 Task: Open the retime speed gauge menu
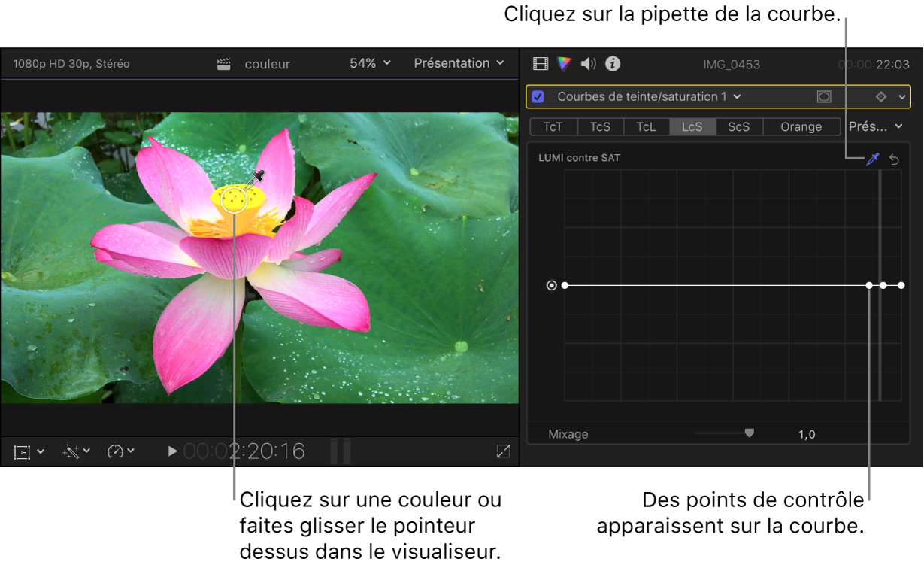coord(120,451)
